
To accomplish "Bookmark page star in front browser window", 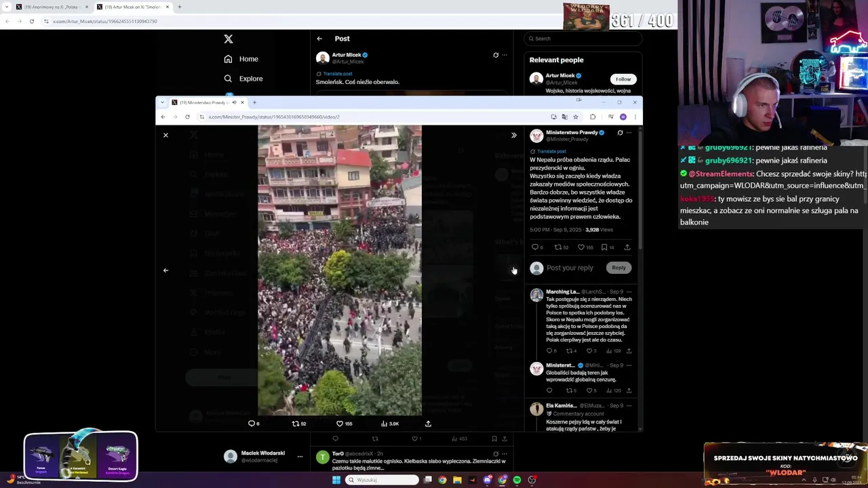I will [575, 117].
